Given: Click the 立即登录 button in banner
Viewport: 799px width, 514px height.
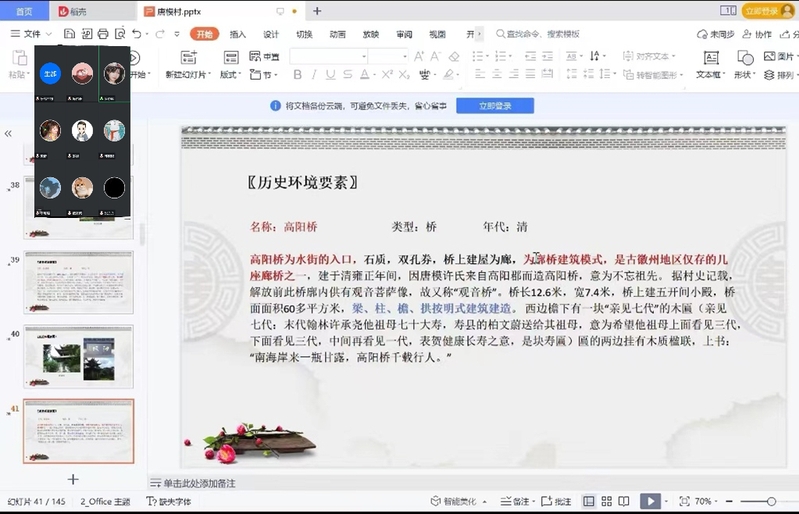Looking at the screenshot, I should [494, 105].
